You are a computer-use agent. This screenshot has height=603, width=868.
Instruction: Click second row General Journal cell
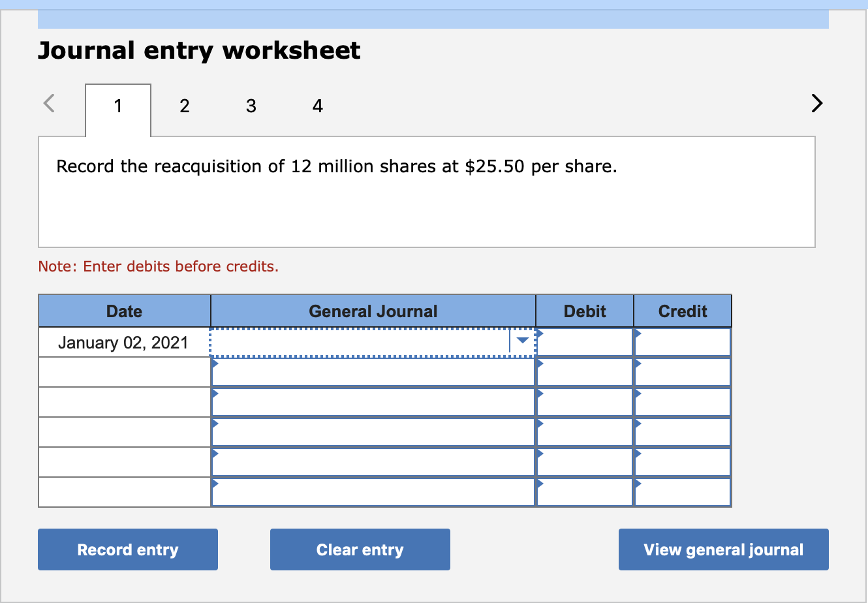[373, 372]
